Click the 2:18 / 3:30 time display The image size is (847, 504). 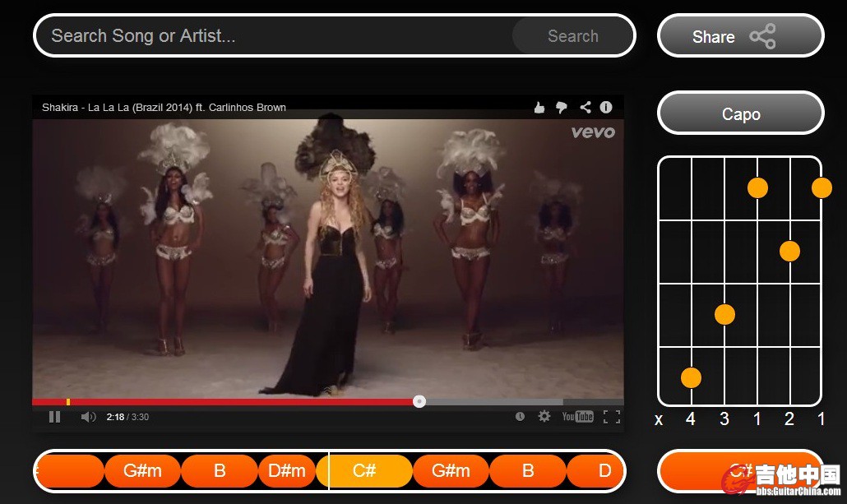[x=127, y=417]
